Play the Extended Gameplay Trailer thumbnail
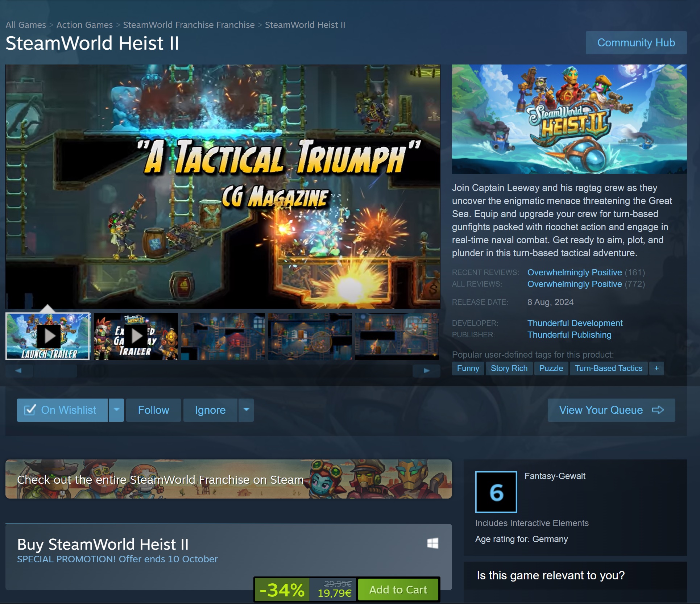 136,336
